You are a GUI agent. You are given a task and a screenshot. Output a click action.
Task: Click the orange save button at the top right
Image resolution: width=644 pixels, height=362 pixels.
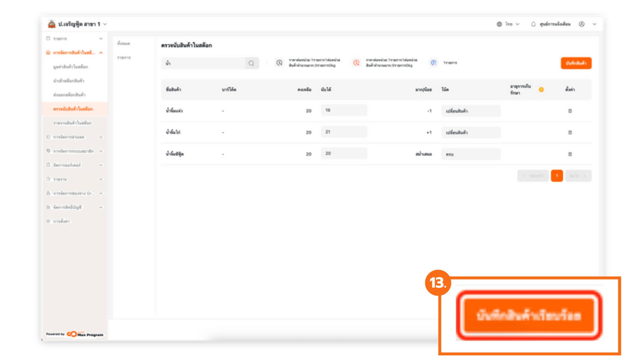click(x=576, y=63)
